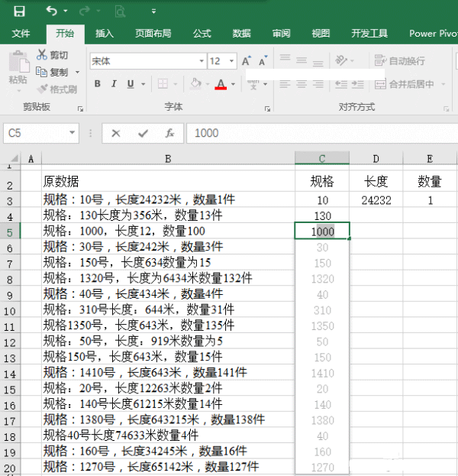The image size is (458, 476).
Task: Open the 字体 font dialog launcher
Action: pyautogui.click(x=267, y=108)
